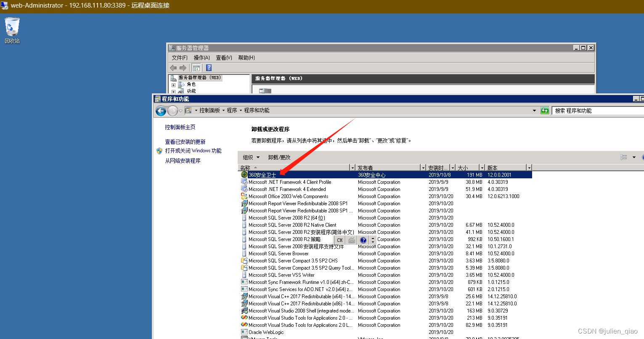Open 名称 column filter dropdown arrow
The height and width of the screenshot is (339, 644).
point(352,168)
